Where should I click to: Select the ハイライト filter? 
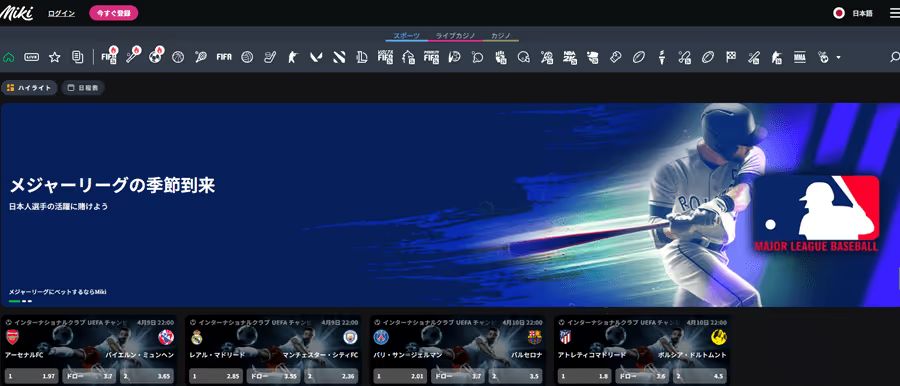[29, 88]
